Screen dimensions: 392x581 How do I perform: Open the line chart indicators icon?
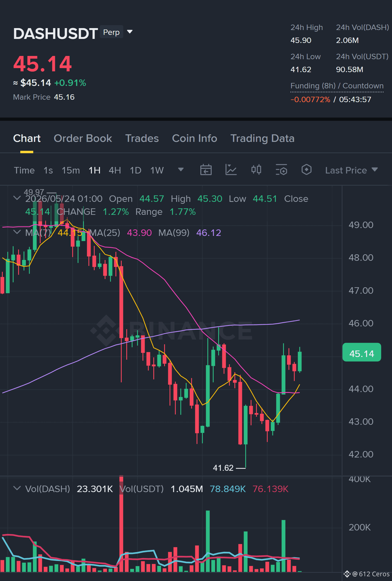[x=231, y=170]
